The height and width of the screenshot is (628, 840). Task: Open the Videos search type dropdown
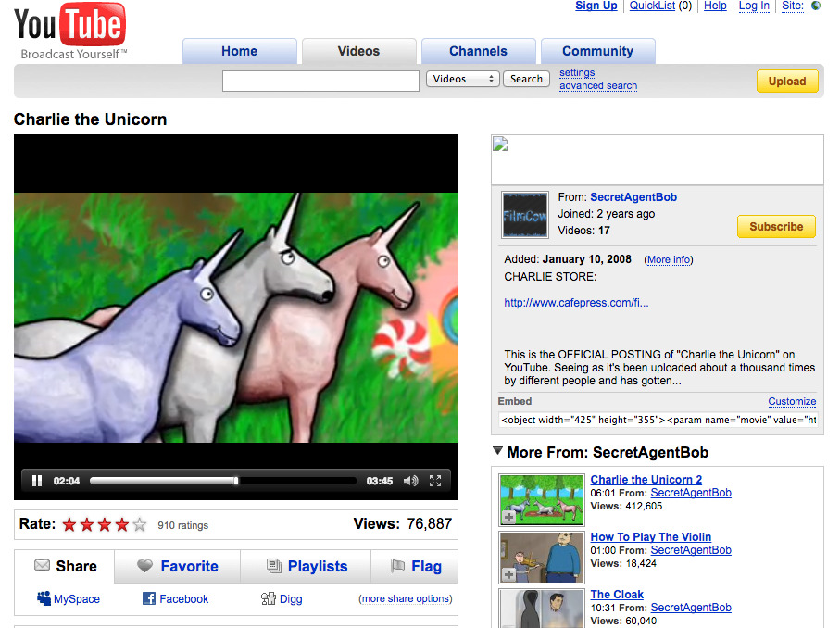point(462,80)
